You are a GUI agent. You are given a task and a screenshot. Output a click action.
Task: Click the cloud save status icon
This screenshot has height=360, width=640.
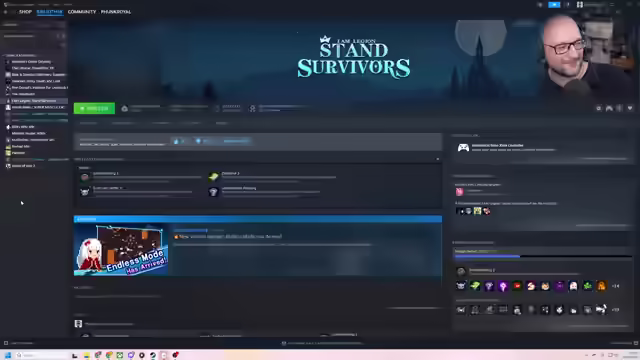tap(124, 108)
